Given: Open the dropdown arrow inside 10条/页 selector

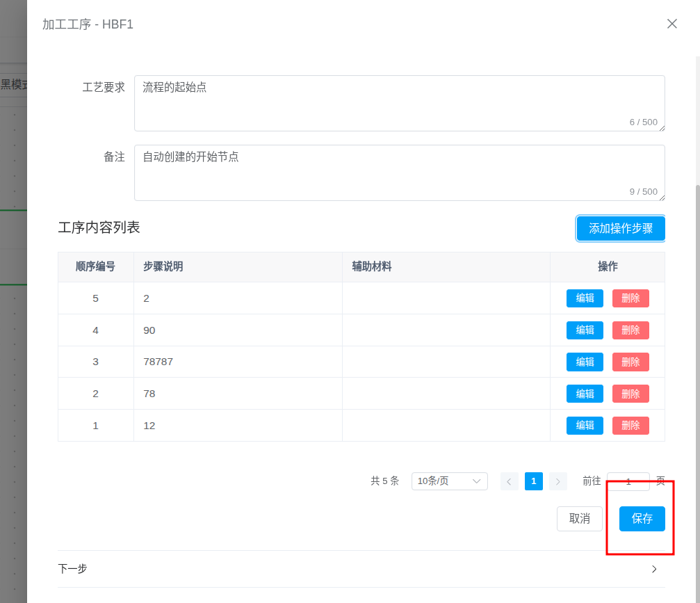Looking at the screenshot, I should click(477, 481).
